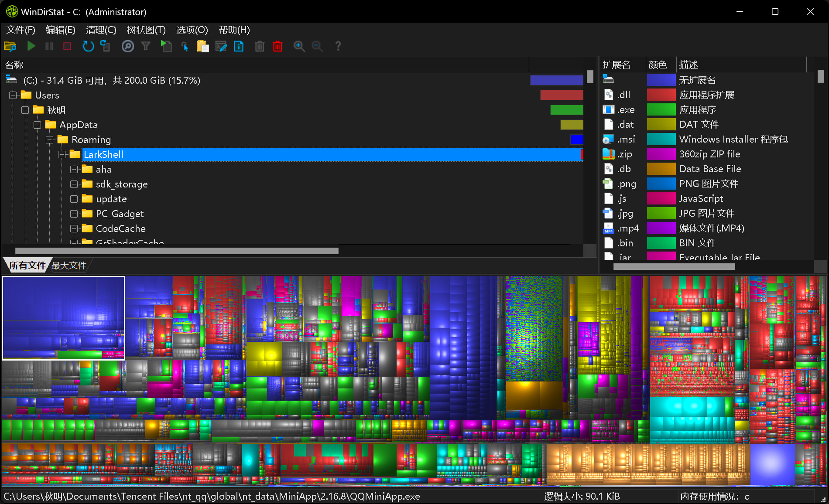Expand the PC_Gadget folder
This screenshot has height=504, width=829.
tap(74, 214)
